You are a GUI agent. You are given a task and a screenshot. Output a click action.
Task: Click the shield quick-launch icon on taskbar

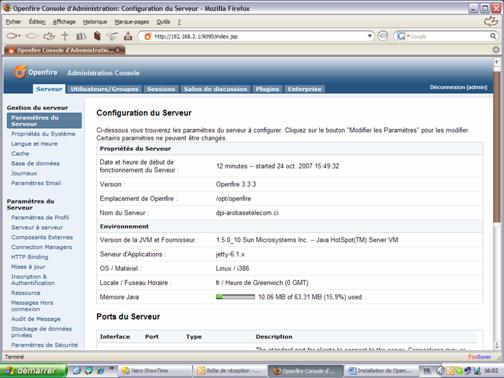click(x=88, y=370)
